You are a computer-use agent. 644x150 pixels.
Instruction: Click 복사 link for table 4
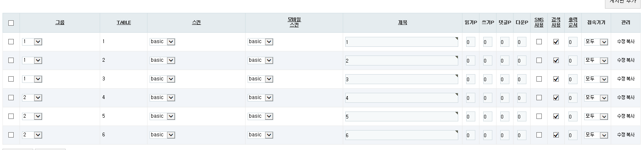tap(630, 98)
